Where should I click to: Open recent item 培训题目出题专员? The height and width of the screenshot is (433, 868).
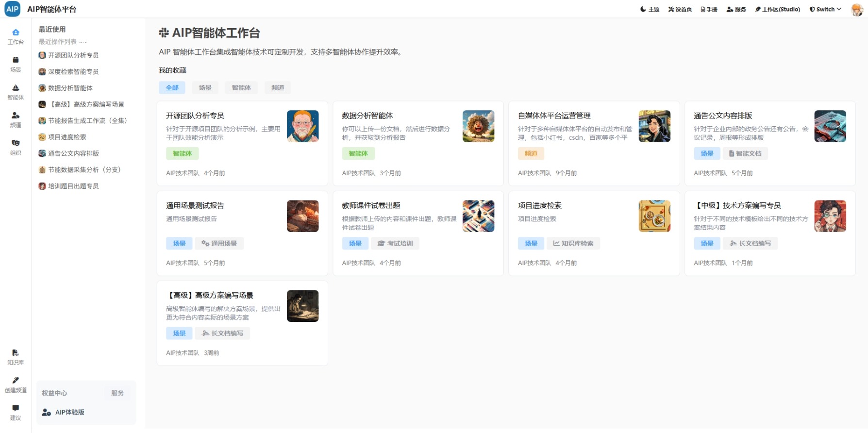[x=68, y=186]
